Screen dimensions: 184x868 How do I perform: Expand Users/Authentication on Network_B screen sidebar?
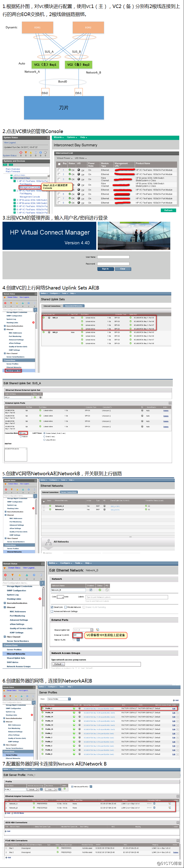(5, 603)
